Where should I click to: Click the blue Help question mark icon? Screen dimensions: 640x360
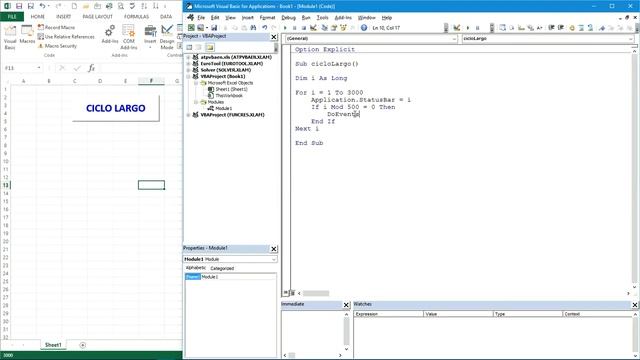(364, 28)
